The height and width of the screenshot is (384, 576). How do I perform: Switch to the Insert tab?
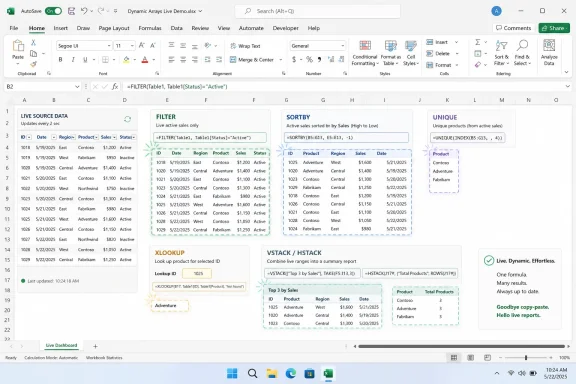(61, 28)
